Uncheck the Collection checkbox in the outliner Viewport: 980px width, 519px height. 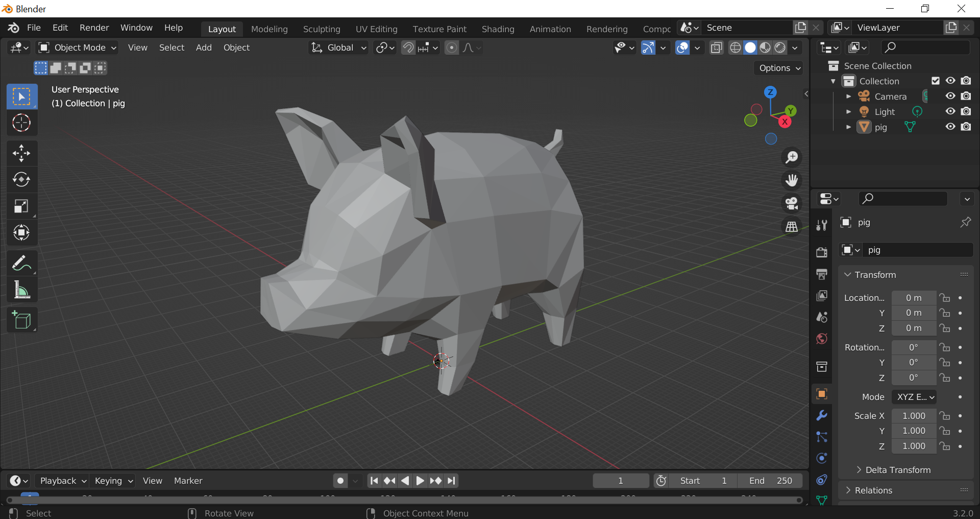936,81
